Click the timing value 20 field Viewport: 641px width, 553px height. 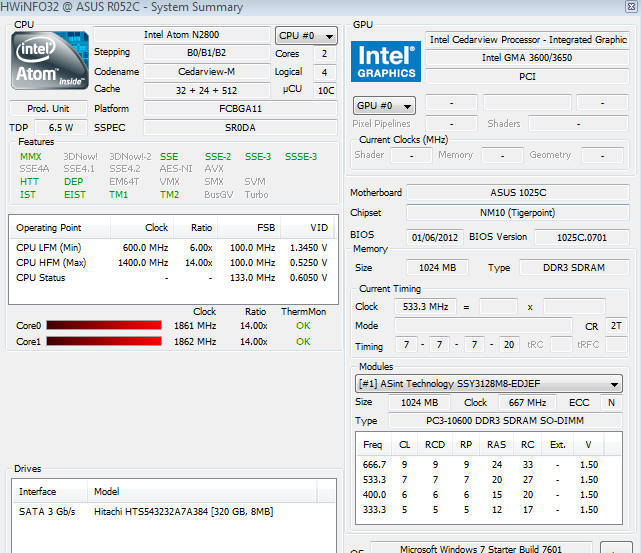point(509,345)
